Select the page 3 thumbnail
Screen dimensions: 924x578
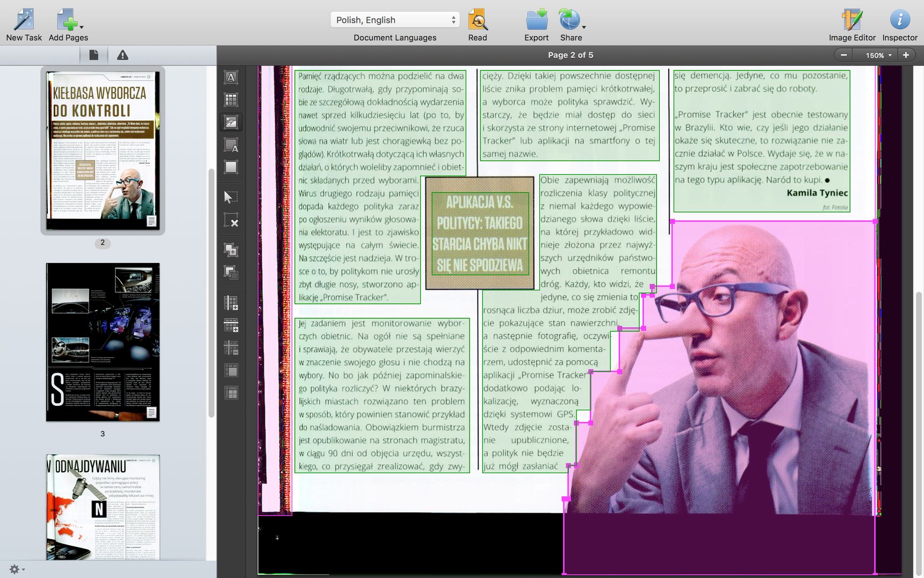coord(103,342)
